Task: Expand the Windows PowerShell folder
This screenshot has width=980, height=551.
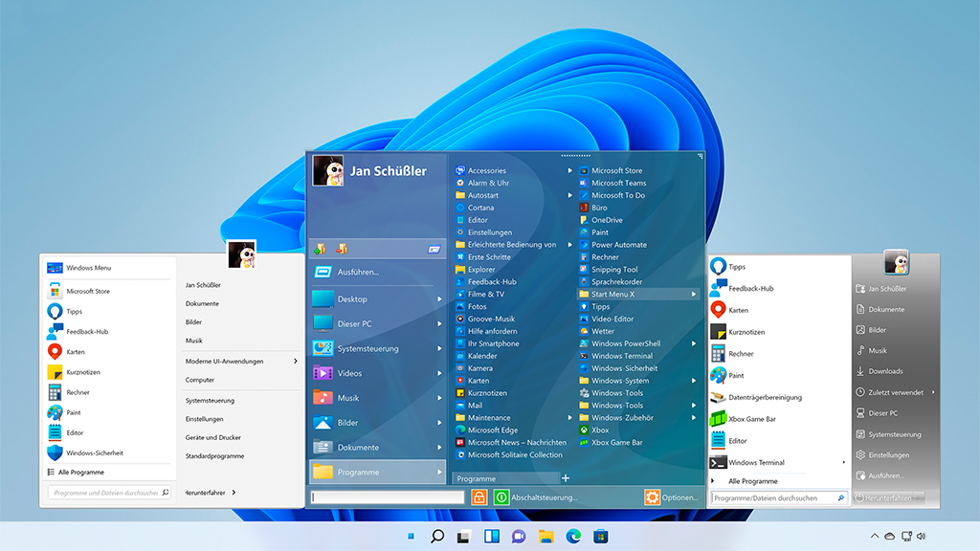Action: [625, 343]
